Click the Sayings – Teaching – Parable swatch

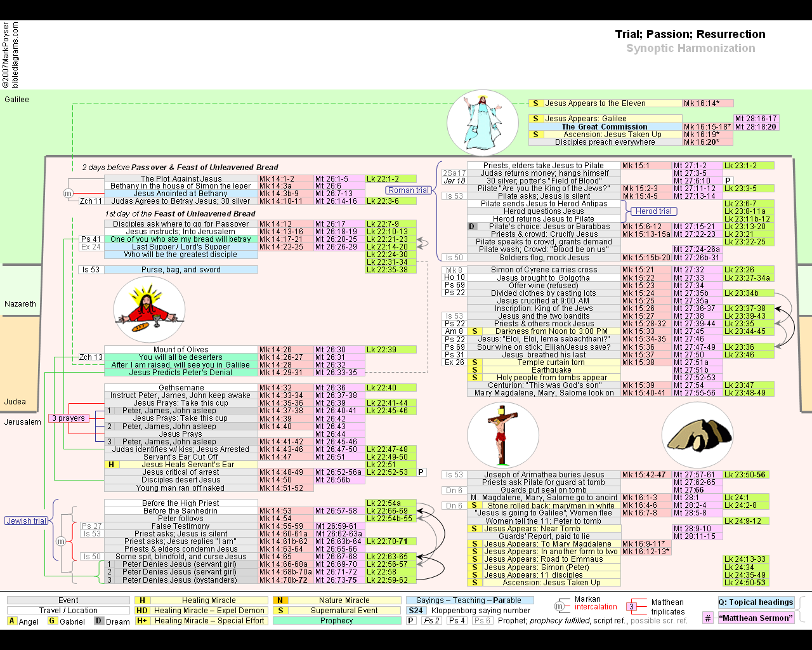pos(470,600)
